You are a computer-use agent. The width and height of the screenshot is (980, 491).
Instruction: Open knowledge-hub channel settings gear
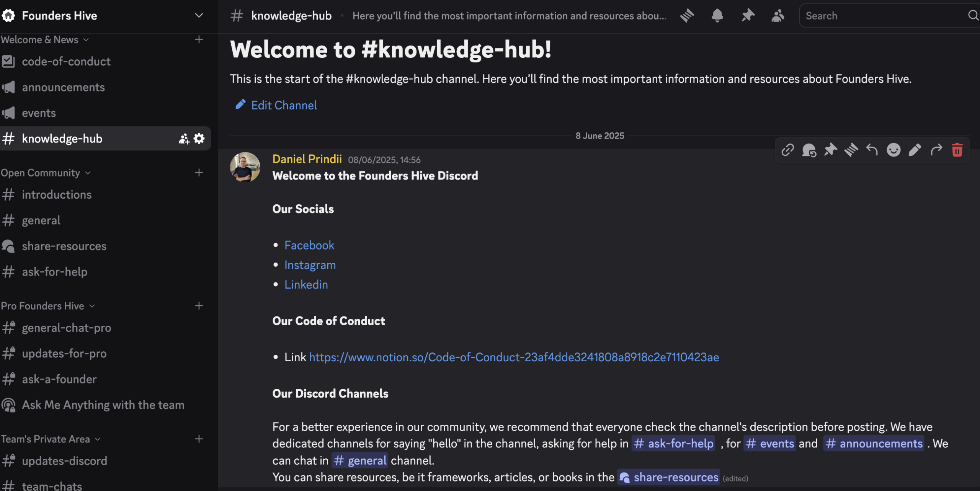tap(199, 139)
